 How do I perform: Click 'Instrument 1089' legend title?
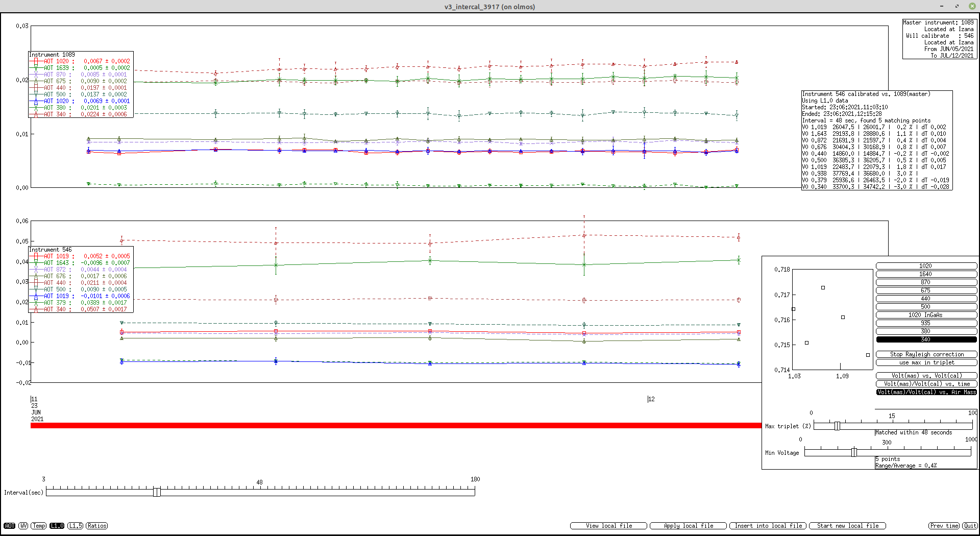click(x=52, y=55)
